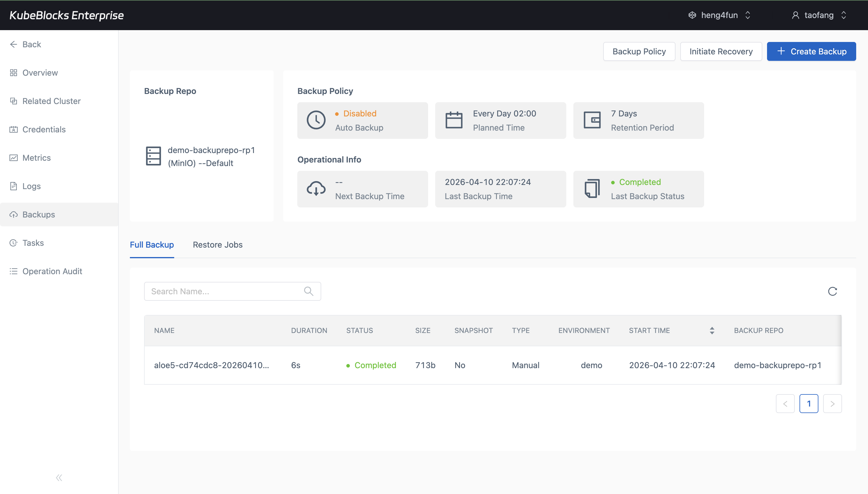The image size is (868, 494).
Task: Click the Operation Audit list icon
Action: 14,271
